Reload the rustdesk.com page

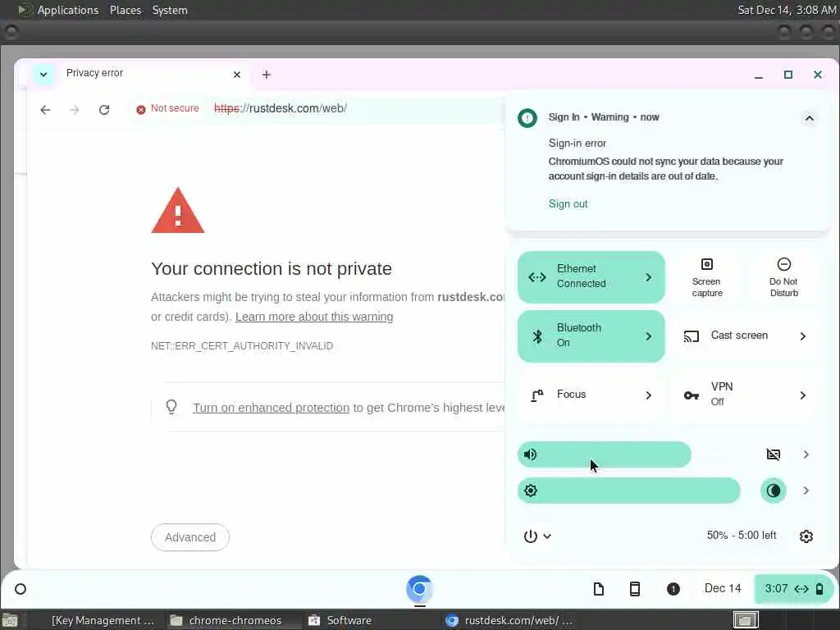104,110
